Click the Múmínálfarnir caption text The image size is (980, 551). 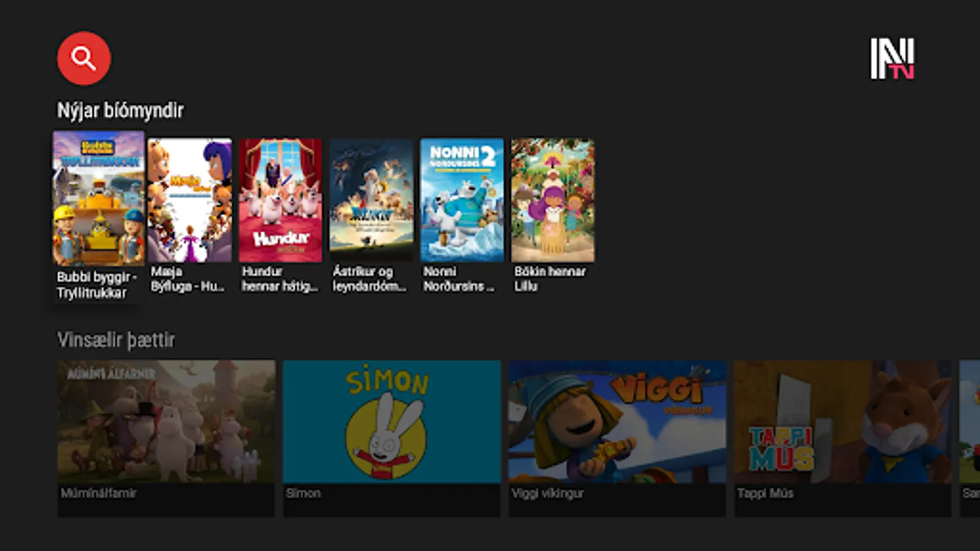coord(99,493)
